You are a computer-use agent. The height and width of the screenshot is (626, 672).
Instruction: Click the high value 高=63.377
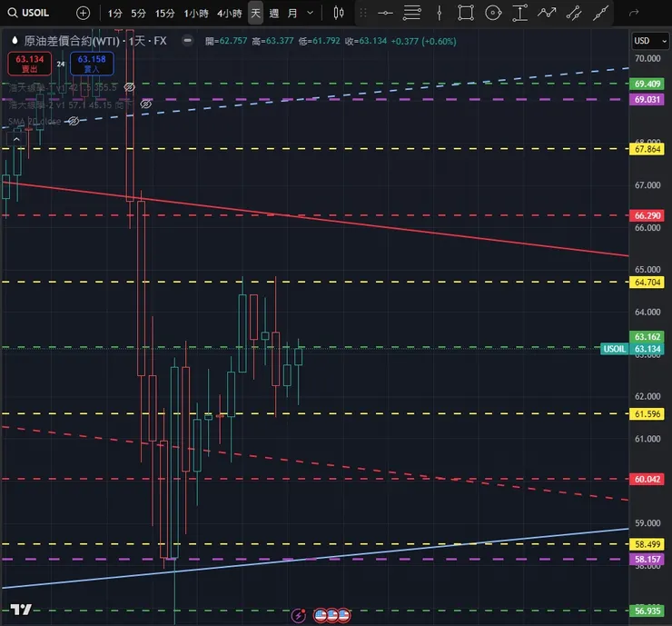tap(273, 41)
